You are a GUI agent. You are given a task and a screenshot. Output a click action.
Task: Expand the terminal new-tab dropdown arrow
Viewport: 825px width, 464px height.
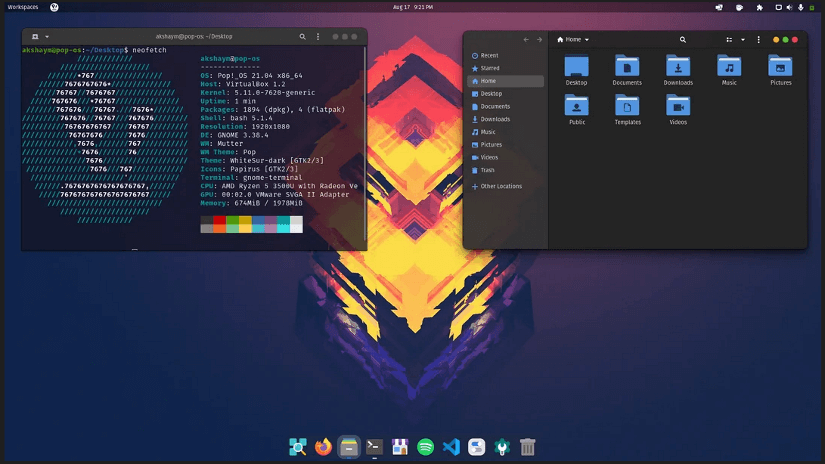[47, 37]
